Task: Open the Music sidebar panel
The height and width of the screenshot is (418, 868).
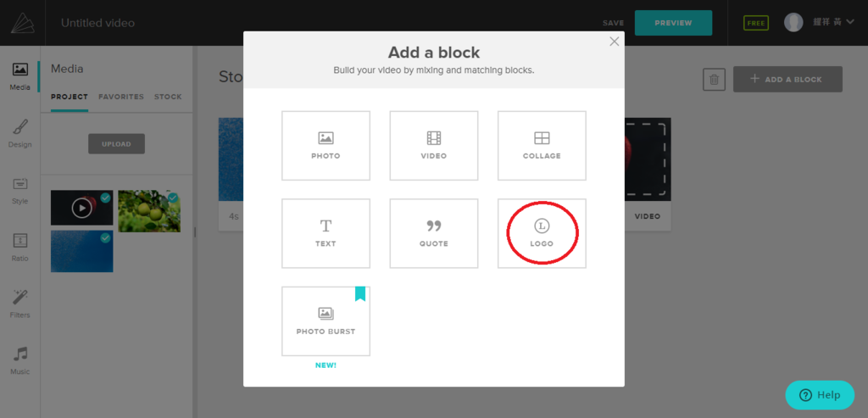Action: [x=19, y=360]
